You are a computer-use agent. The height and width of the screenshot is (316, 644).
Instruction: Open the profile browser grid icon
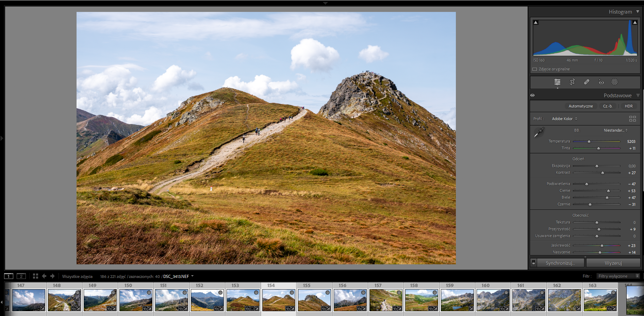click(632, 119)
